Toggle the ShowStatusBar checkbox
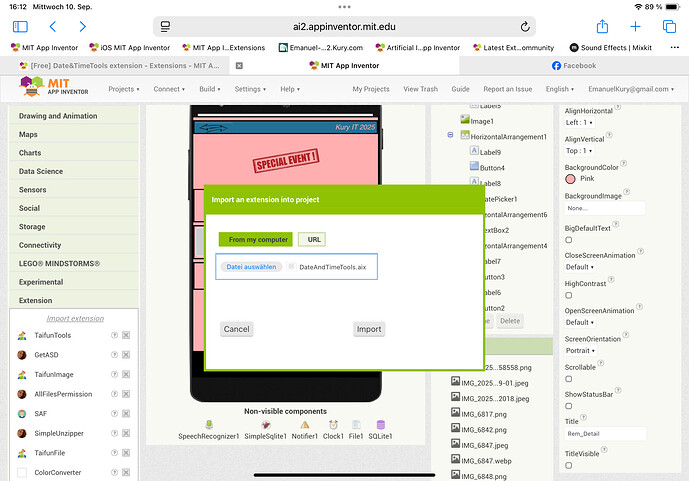Viewport: 689px width, 481px height. [569, 406]
